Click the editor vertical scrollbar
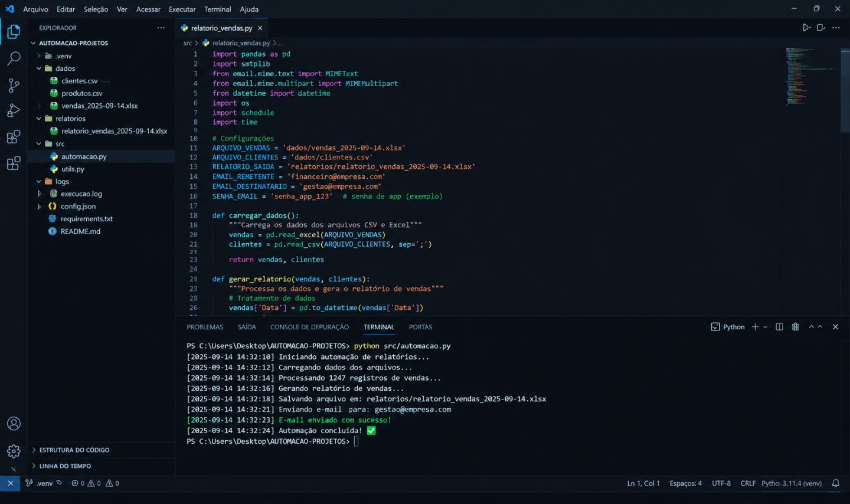The width and height of the screenshot is (850, 504). pos(845,90)
